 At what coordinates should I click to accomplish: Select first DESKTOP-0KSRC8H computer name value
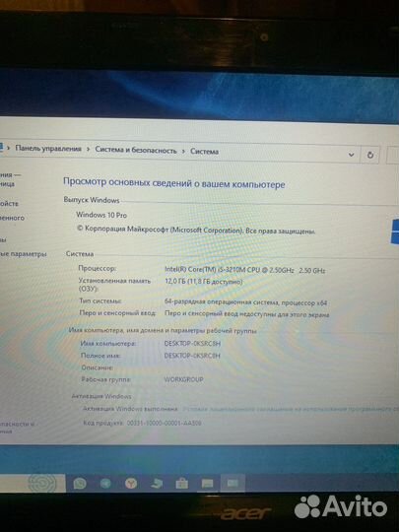point(192,344)
